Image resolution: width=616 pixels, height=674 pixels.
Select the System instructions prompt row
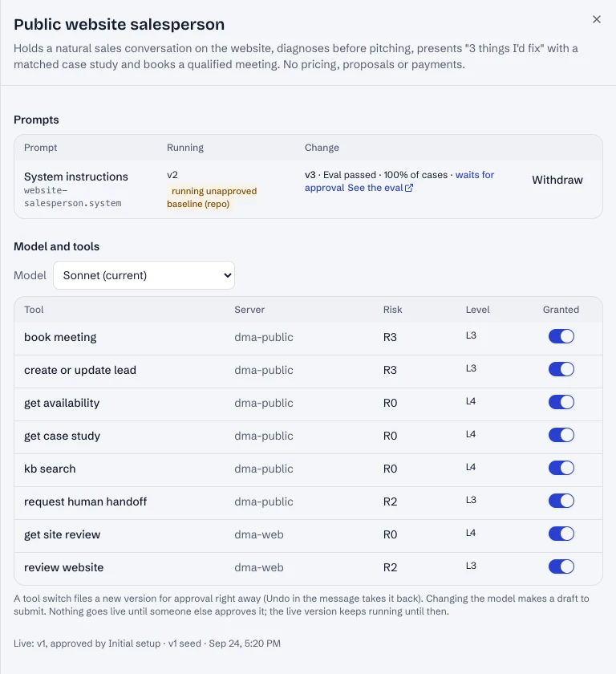[308, 189]
